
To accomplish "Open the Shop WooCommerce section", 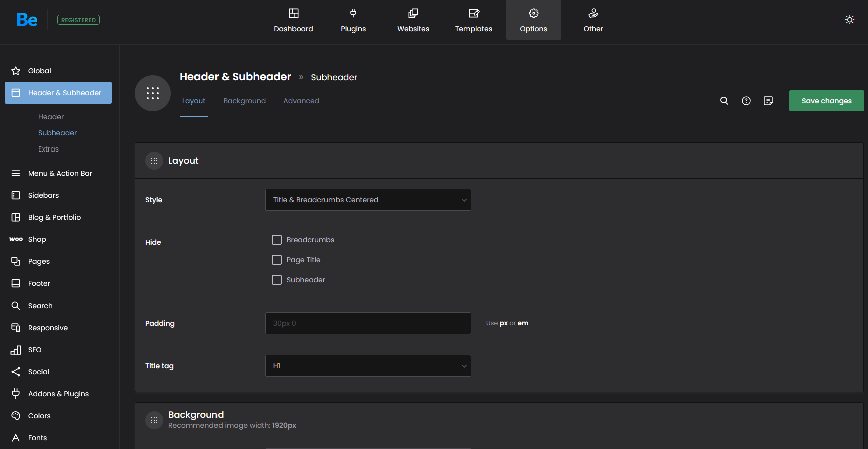I will pyautogui.click(x=37, y=239).
